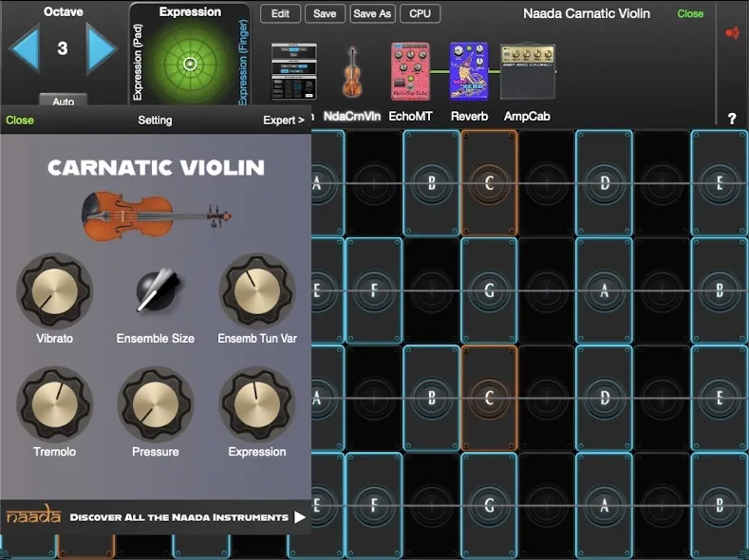
Task: Tap the G pad in second row
Action: coord(489,290)
